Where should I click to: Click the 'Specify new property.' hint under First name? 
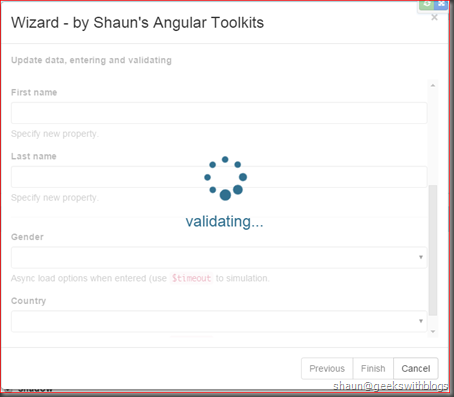[x=55, y=134]
